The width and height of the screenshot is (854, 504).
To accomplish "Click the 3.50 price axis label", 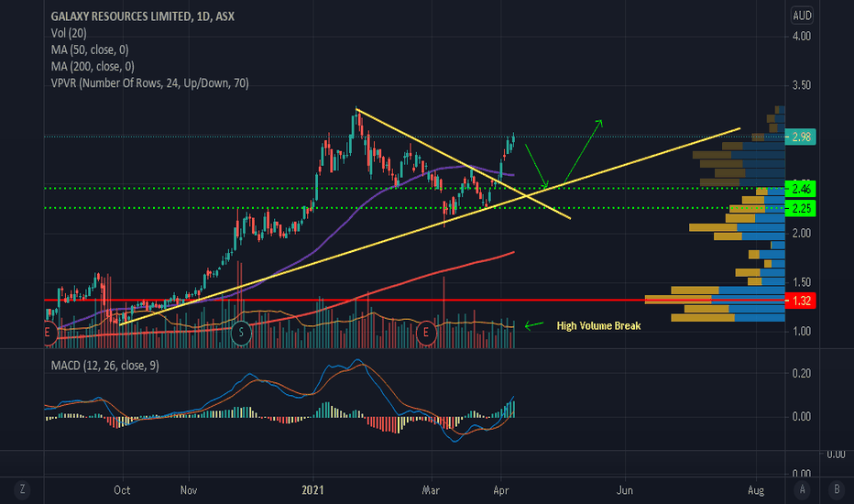I will coord(802,85).
